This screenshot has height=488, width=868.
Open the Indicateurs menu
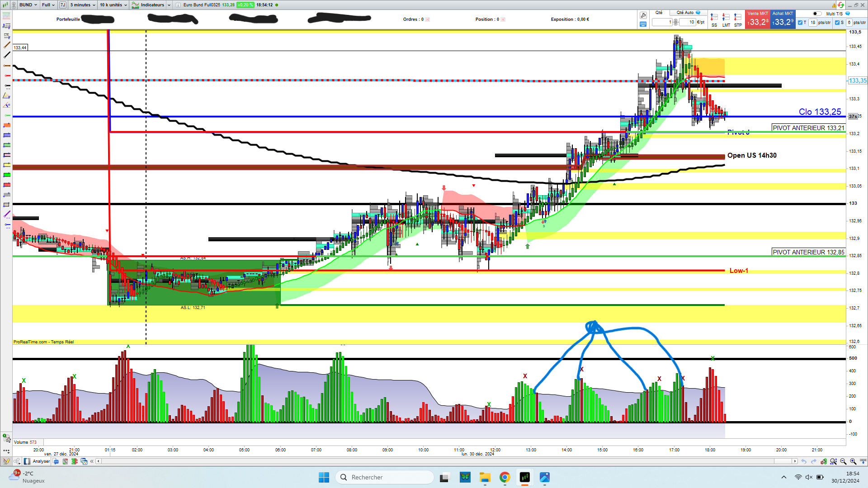point(152,5)
